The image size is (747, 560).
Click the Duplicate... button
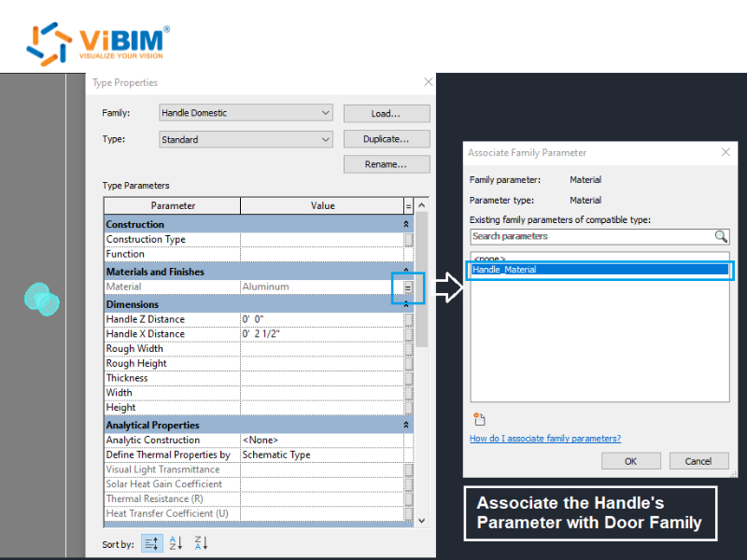[387, 139]
